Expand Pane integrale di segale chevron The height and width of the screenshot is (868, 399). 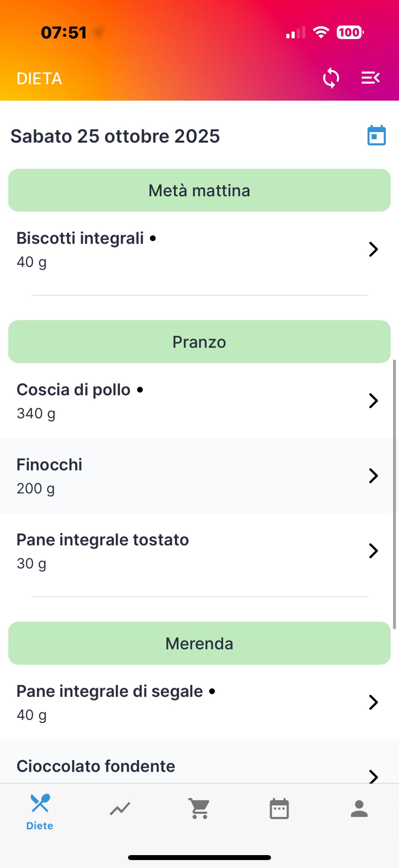click(373, 702)
